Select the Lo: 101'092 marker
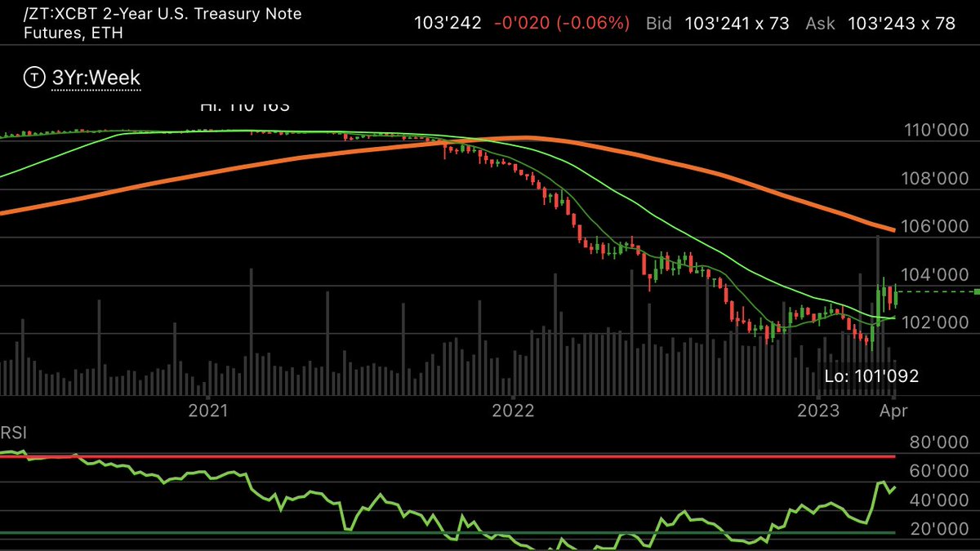The image size is (980, 551). click(873, 376)
